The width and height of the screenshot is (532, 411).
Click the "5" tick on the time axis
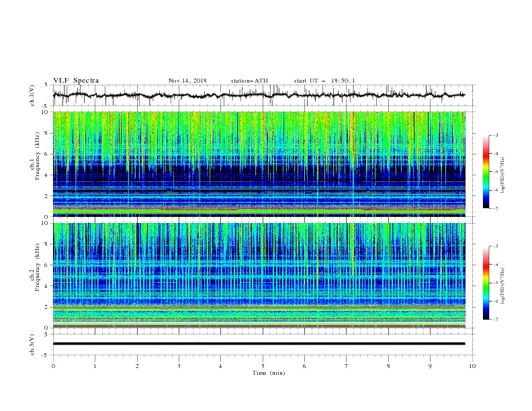pos(263,366)
